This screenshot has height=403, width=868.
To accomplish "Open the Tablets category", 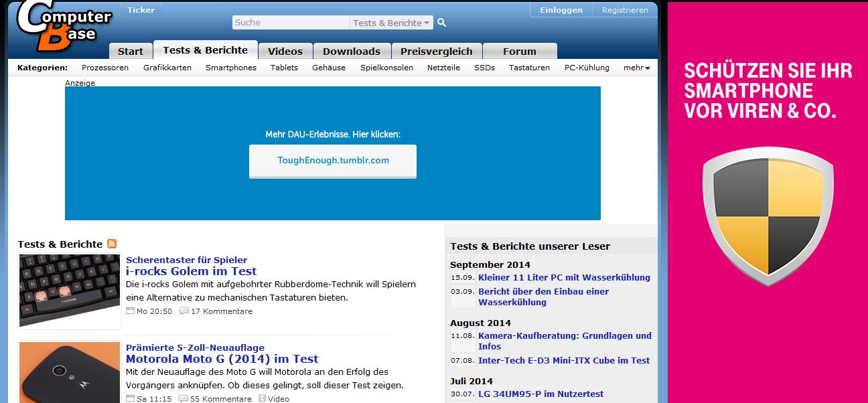I will 284,68.
